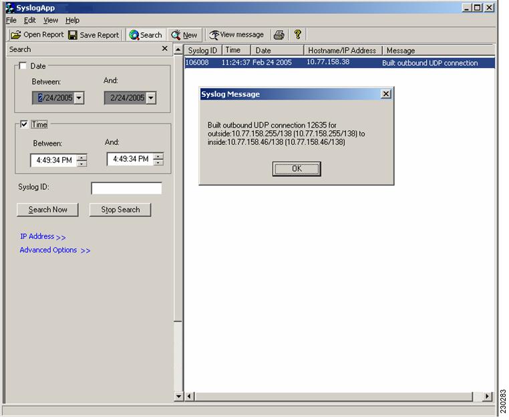
Task: Click the And time field
Action: 130,159
